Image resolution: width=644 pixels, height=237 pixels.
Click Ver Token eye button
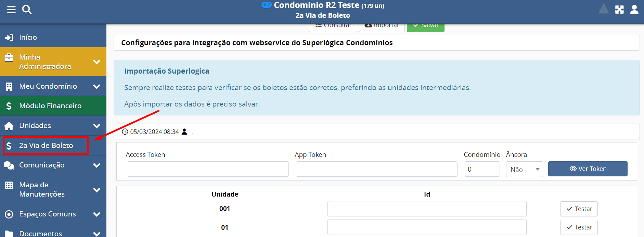[588, 169]
